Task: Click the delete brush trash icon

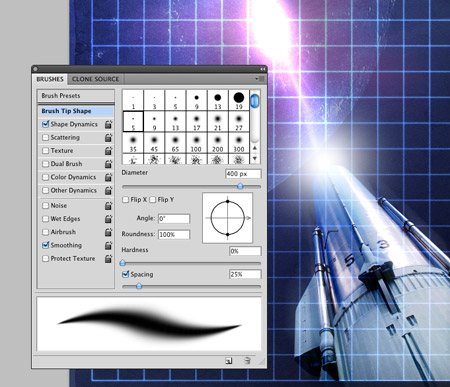Action: pos(247,360)
